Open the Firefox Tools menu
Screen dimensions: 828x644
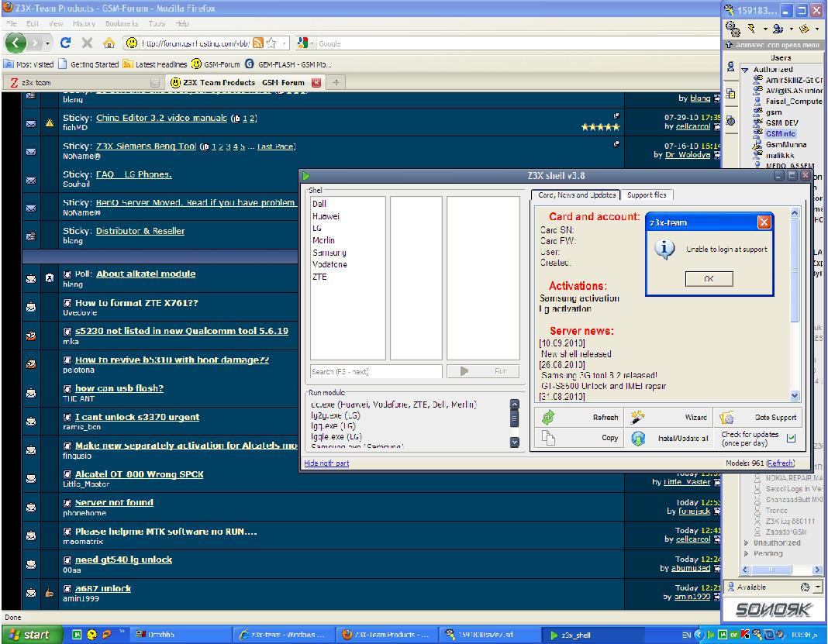(x=157, y=24)
